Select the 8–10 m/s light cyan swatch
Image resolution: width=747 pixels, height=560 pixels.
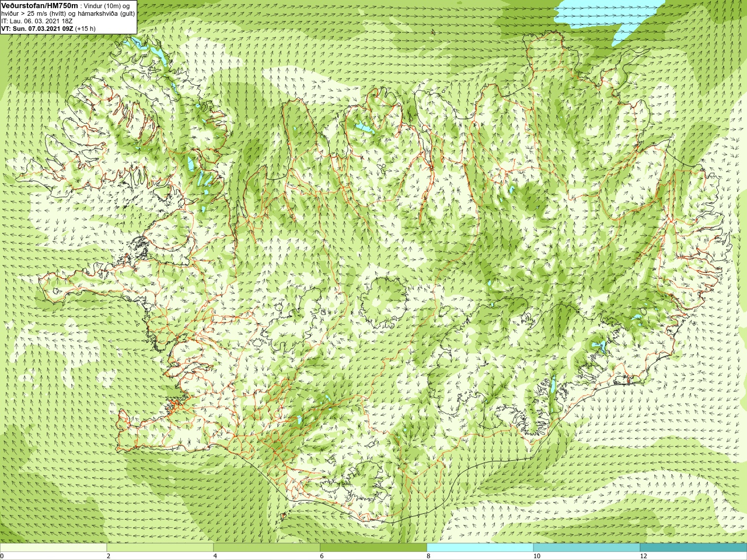(480, 548)
